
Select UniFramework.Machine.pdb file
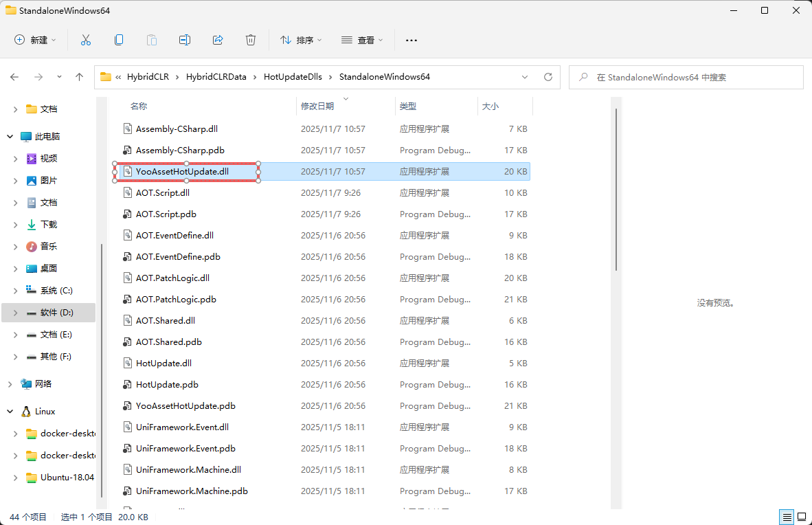pyautogui.click(x=192, y=491)
